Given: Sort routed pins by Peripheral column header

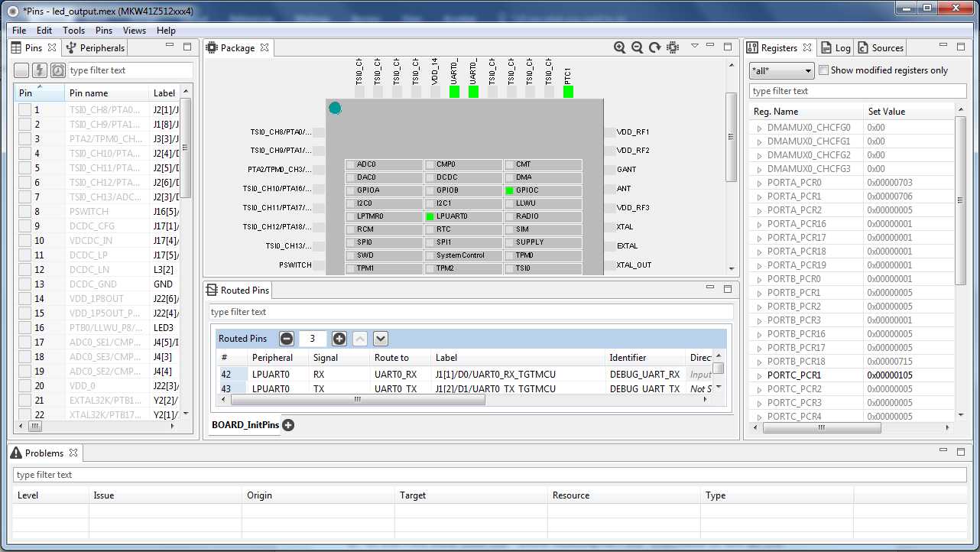Looking at the screenshot, I should tap(272, 358).
